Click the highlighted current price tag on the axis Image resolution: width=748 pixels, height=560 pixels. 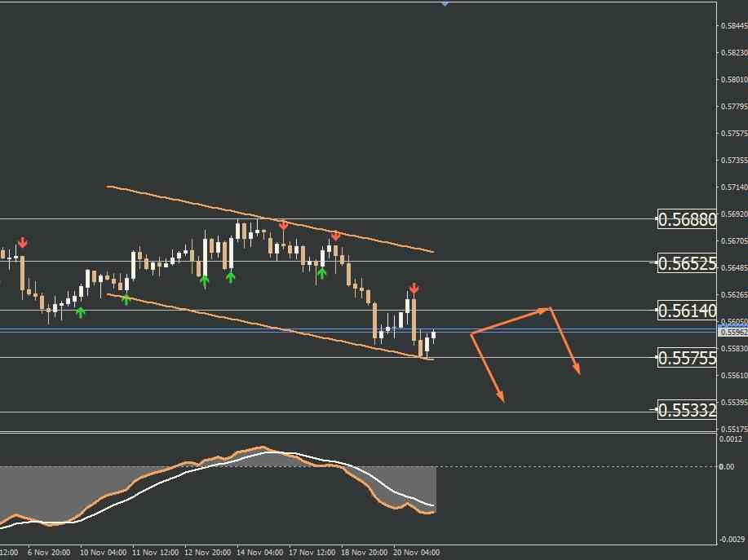pyautogui.click(x=733, y=332)
